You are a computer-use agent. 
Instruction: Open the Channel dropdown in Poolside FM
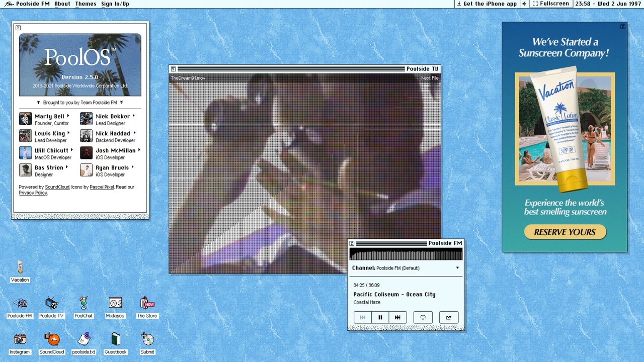pos(406,268)
